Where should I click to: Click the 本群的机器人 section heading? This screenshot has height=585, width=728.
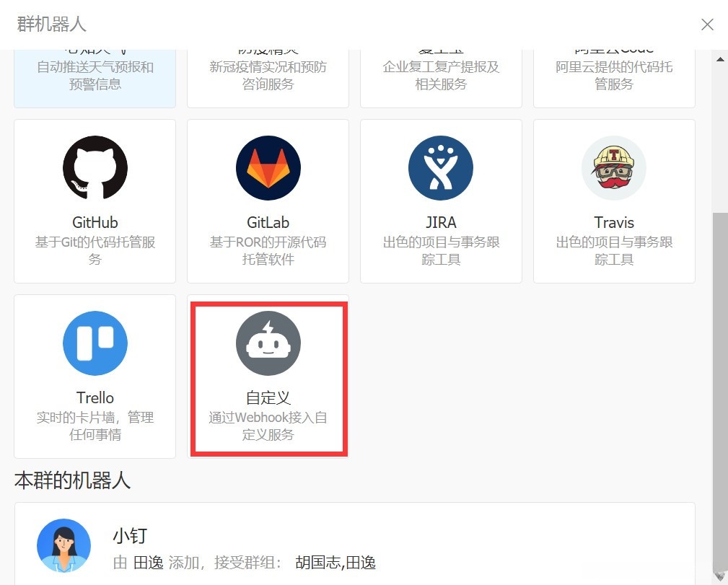coord(72,480)
